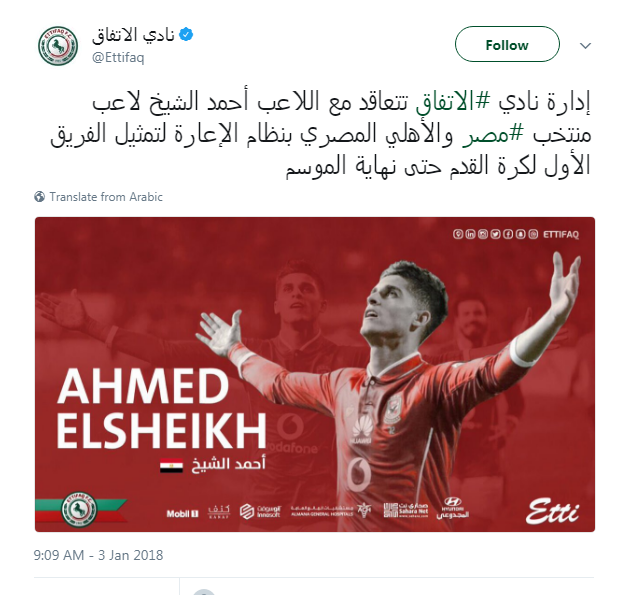Click the LinkedIn icon in the banner
The image size is (622, 595).
(x=470, y=234)
